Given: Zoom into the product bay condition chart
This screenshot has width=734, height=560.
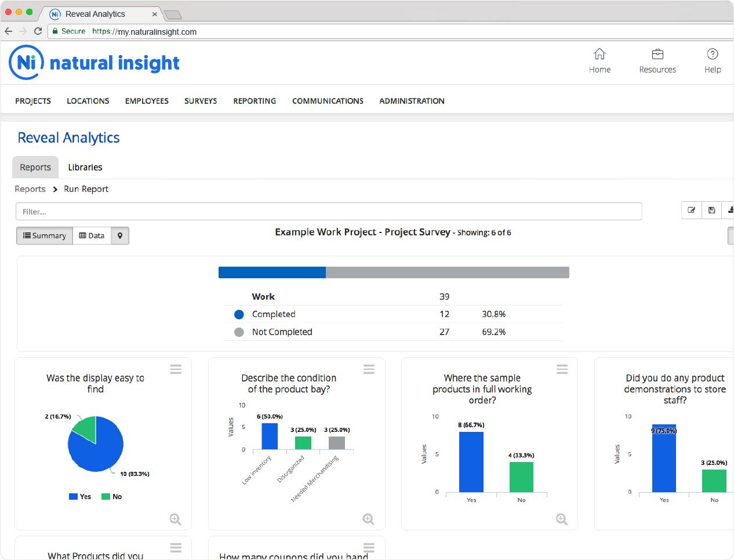Looking at the screenshot, I should (x=369, y=519).
